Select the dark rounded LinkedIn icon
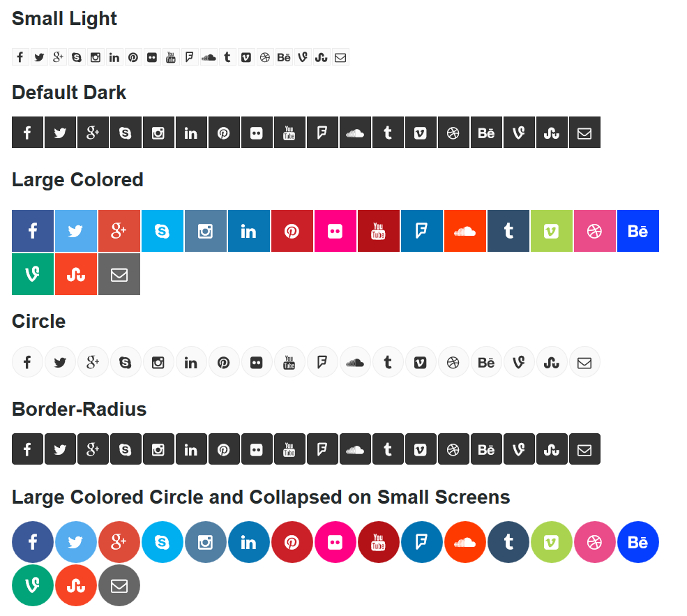Viewport: 687px width, 616px height. [x=191, y=449]
